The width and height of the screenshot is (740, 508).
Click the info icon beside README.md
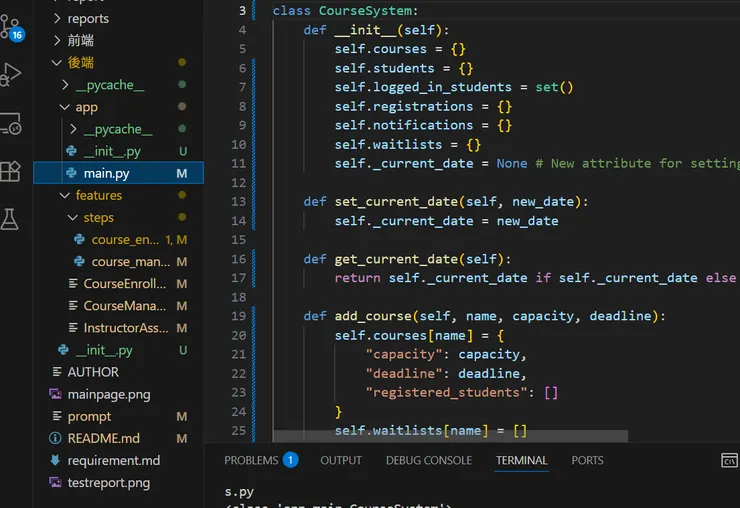coord(55,438)
